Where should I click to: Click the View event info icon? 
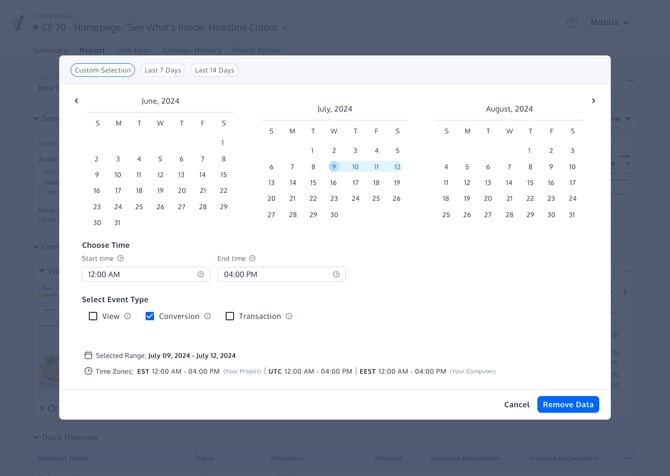[x=127, y=316]
